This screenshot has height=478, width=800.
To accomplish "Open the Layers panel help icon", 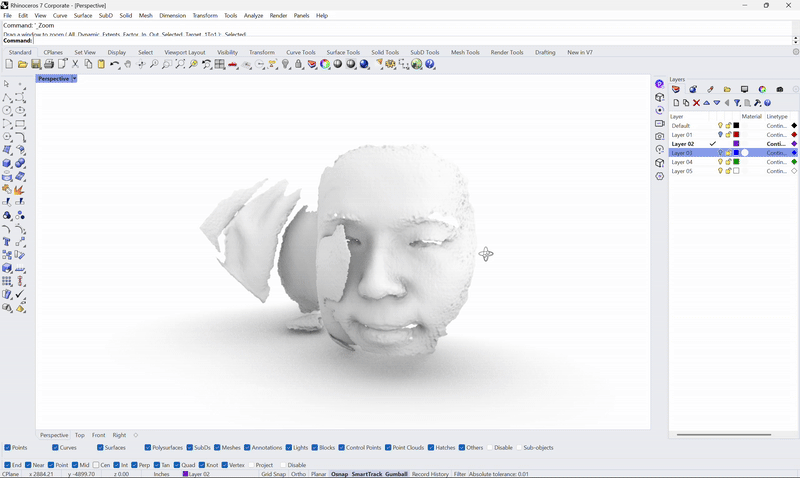I will (x=768, y=103).
